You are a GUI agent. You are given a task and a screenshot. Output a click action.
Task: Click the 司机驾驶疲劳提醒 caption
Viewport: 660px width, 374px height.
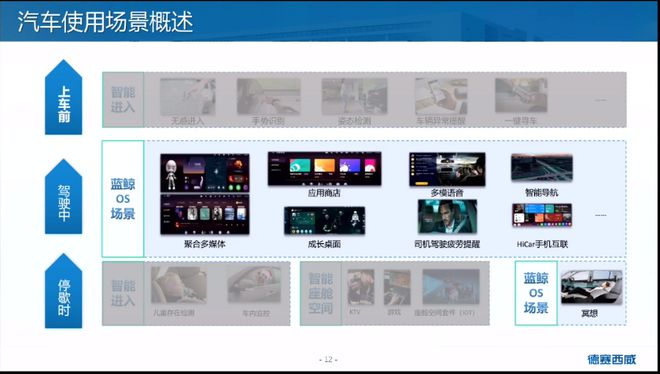click(x=447, y=244)
